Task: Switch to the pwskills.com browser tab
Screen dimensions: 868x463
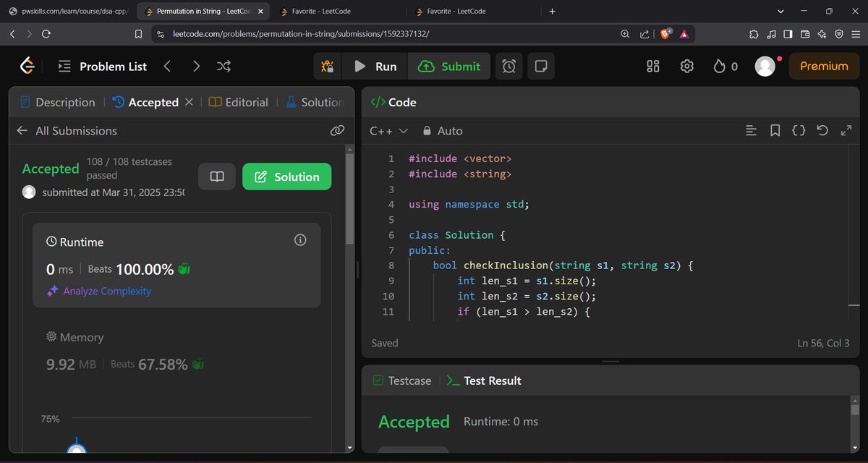Action: pos(69,12)
